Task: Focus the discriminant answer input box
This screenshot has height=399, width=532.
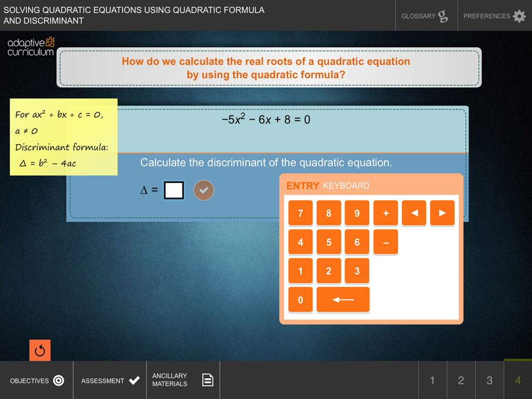Action: (x=174, y=190)
